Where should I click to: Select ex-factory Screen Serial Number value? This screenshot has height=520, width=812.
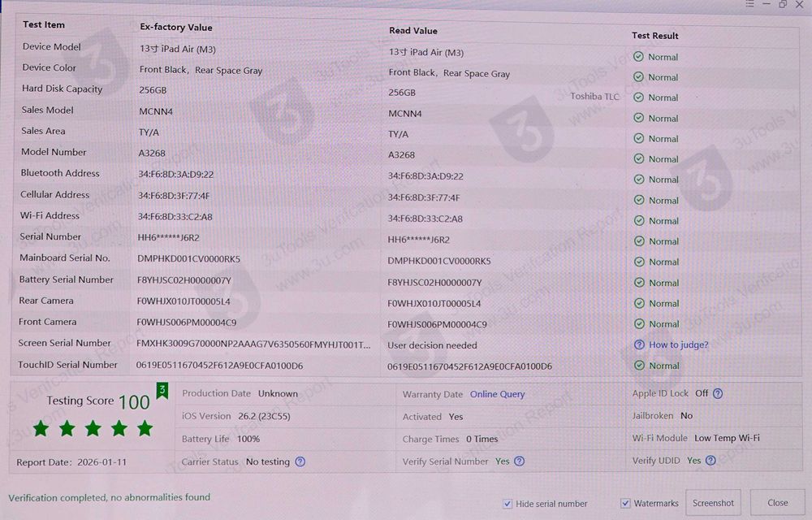(253, 344)
